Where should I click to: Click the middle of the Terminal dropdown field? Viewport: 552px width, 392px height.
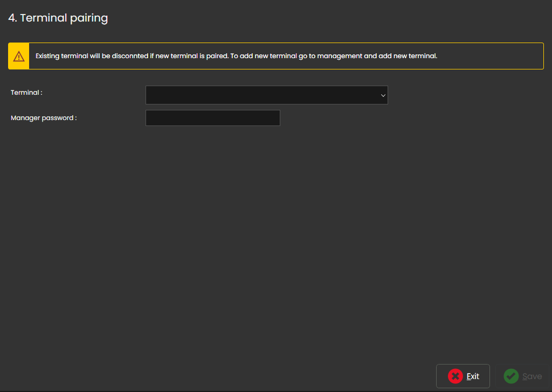tap(266, 95)
